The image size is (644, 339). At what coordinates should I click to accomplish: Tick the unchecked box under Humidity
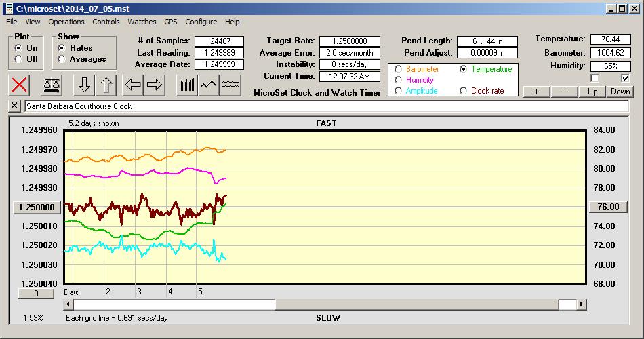595,78
